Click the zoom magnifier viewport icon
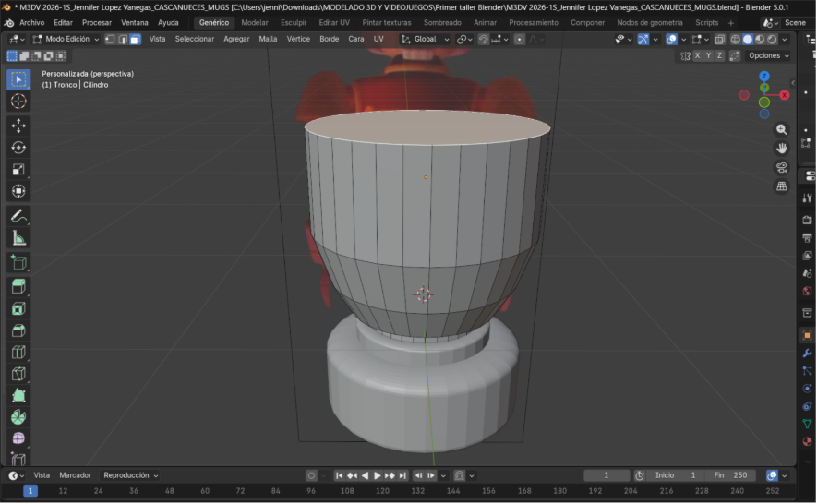817x504 pixels. [x=782, y=130]
